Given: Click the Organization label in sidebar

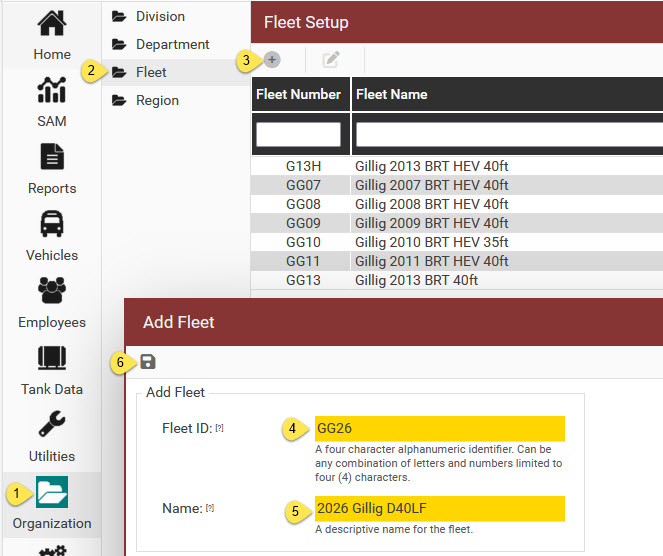Looking at the screenshot, I should pos(52,523).
